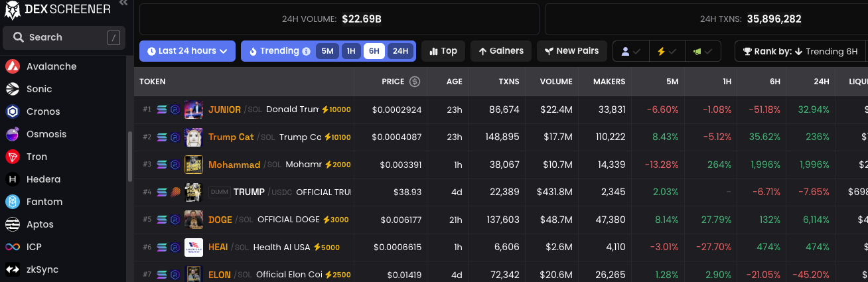The height and width of the screenshot is (282, 868).
Task: Click the dollar icon in the PRICE header
Action: 415,82
